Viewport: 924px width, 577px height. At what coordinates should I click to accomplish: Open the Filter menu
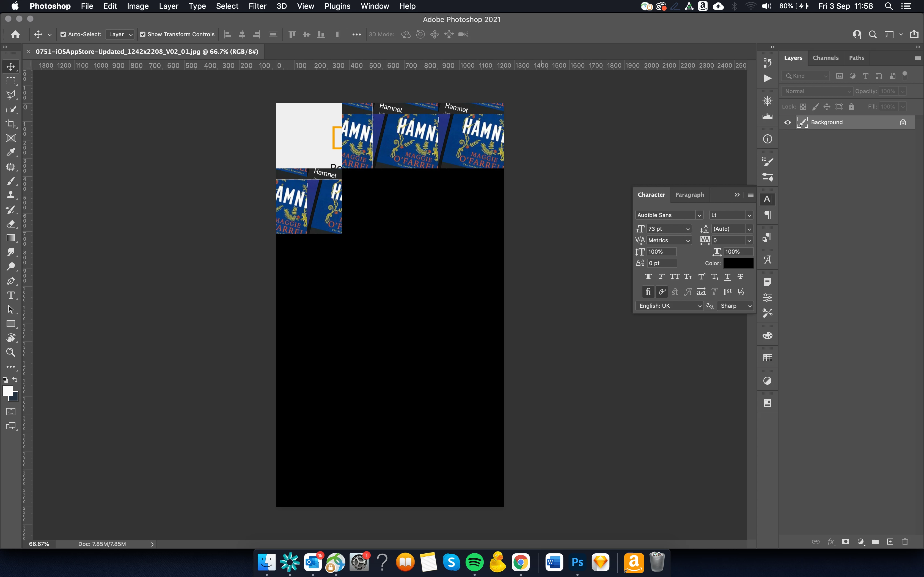click(x=257, y=6)
